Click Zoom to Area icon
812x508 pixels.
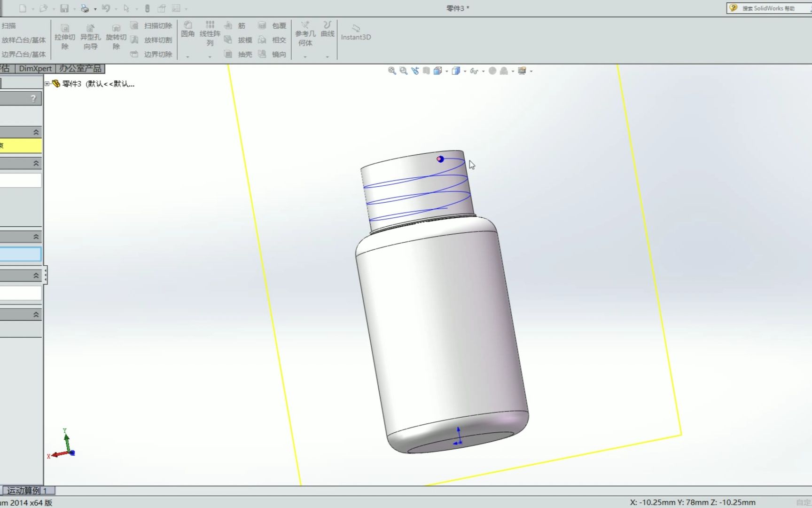[x=403, y=71]
